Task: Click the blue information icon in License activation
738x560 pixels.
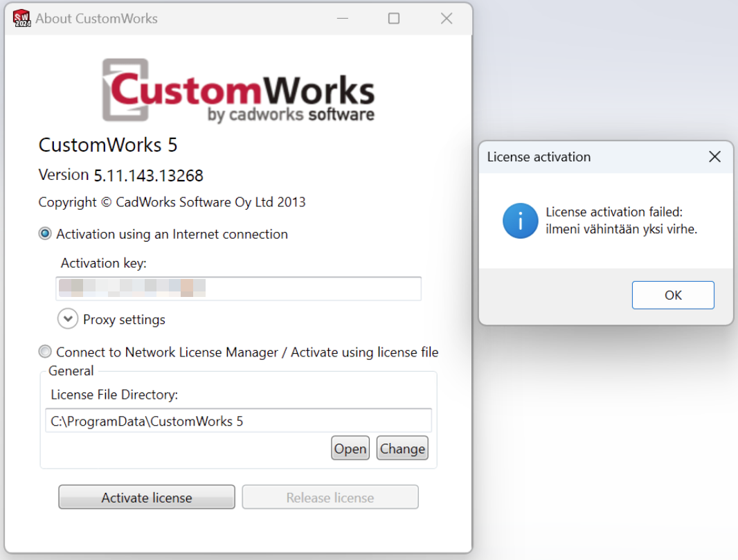Action: pyautogui.click(x=520, y=221)
